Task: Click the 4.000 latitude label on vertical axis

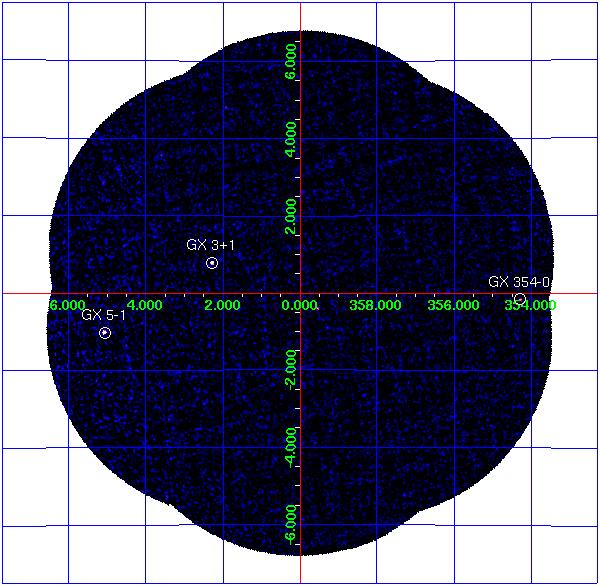Action: pyautogui.click(x=291, y=139)
